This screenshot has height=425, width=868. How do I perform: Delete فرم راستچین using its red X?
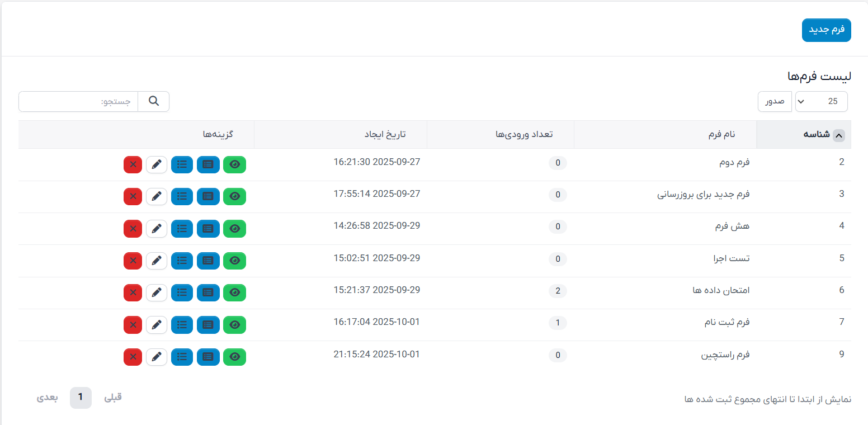pyautogui.click(x=133, y=357)
